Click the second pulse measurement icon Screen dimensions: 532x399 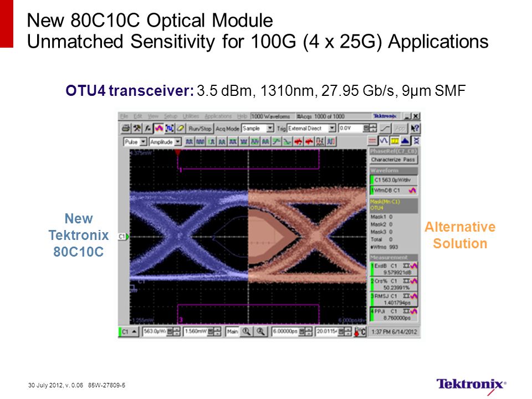click(200, 141)
